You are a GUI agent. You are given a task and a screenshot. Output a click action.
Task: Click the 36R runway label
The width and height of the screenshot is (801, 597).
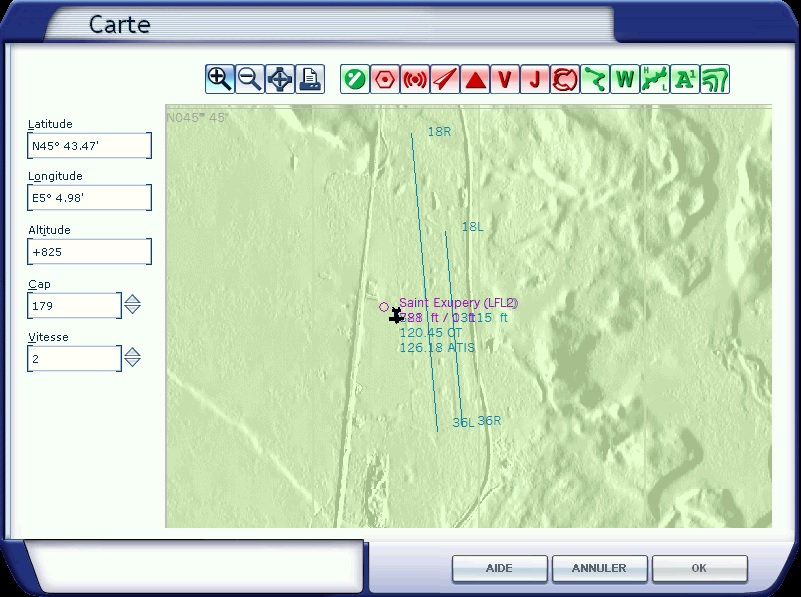tap(489, 421)
